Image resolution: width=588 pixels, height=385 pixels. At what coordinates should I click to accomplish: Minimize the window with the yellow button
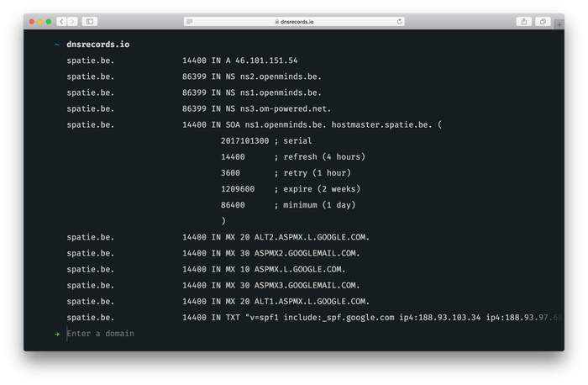coord(40,21)
